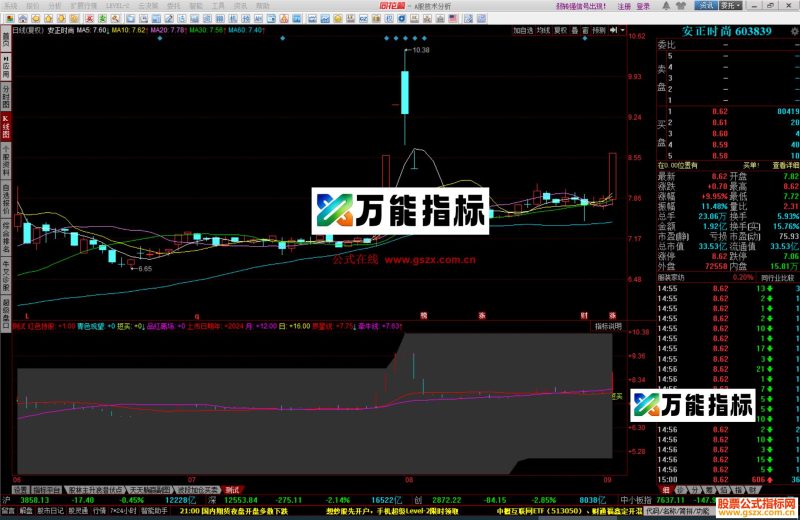Image resolution: width=800 pixels, height=520 pixels.
Task: Select the 细 tab under tick list
Action: pyautogui.click(x=666, y=489)
